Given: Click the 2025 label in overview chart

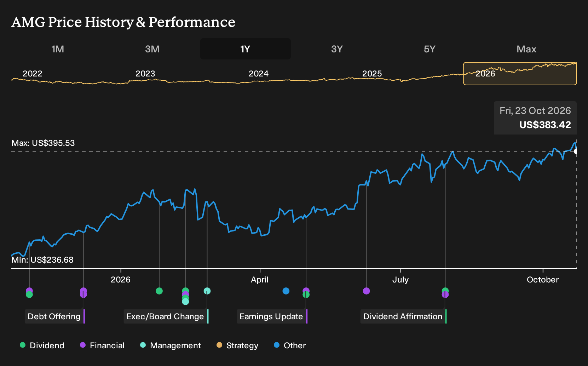Looking at the screenshot, I should coord(372,74).
